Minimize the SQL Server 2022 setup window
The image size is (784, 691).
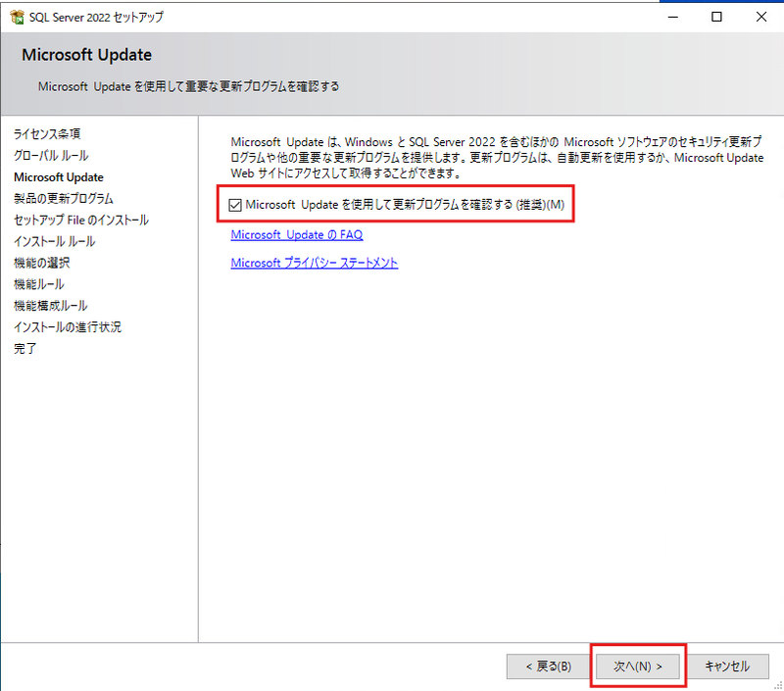(673, 17)
